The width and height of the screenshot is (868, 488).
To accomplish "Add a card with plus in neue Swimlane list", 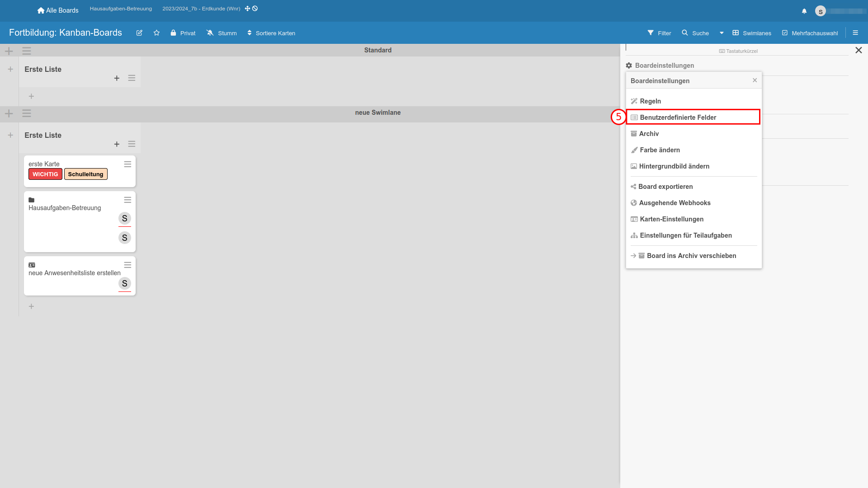I will pyautogui.click(x=117, y=144).
